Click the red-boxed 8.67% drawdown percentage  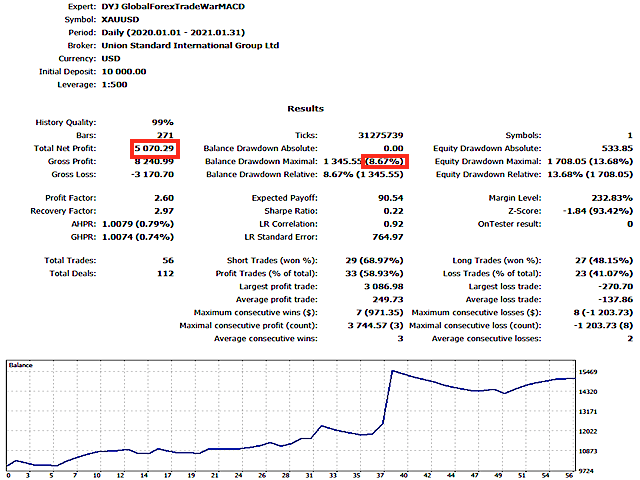386,162
